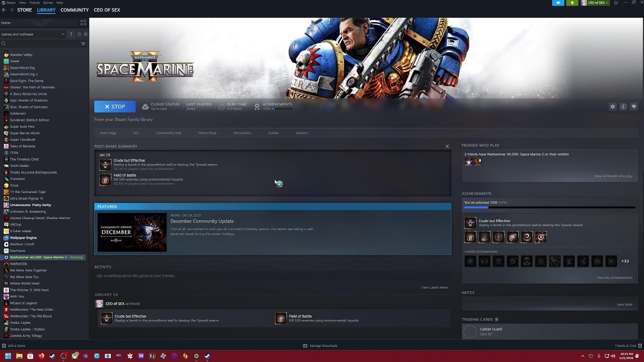
Task: Open advanced library filter options
Action: click(83, 44)
